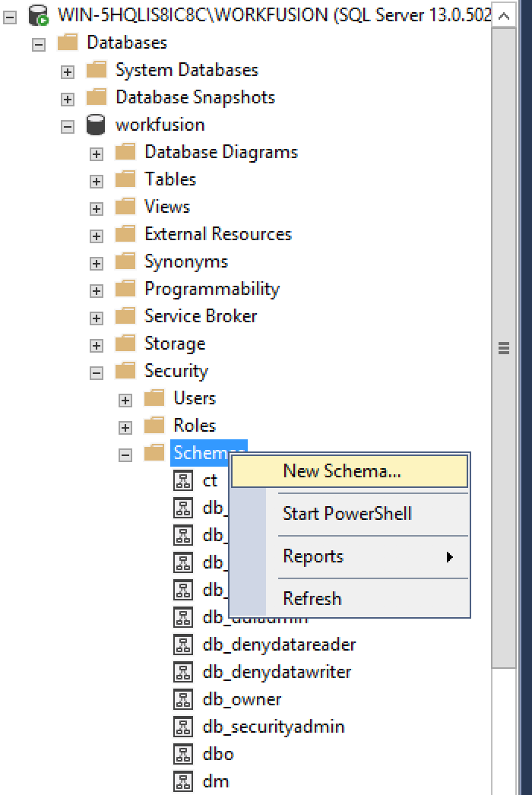The height and width of the screenshot is (795, 532).
Task: Select the Users folder label
Action: tap(195, 398)
